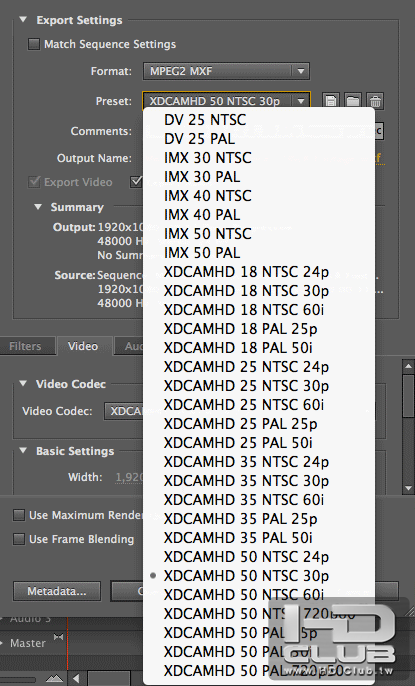Switch to the Video tab

click(x=83, y=346)
